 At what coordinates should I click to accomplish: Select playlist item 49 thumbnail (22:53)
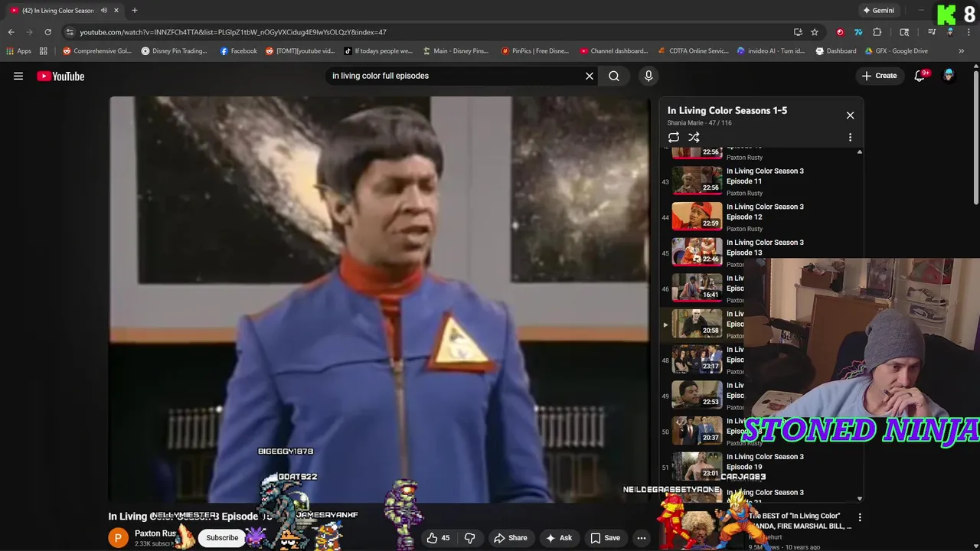pyautogui.click(x=697, y=395)
